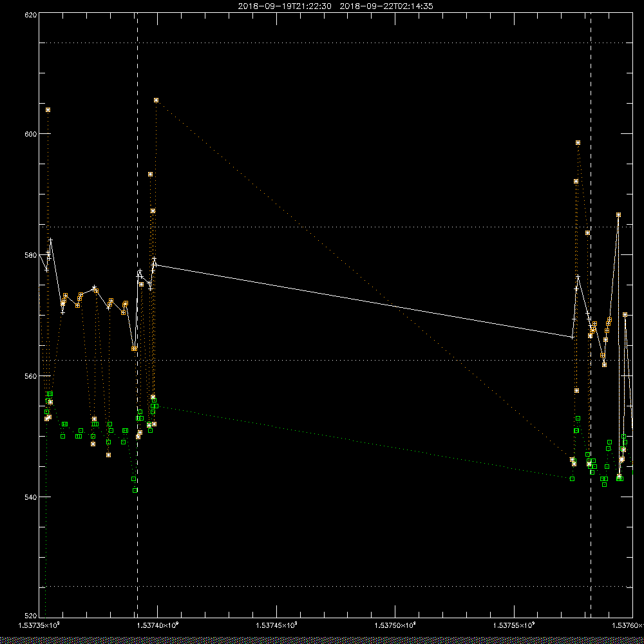The height and width of the screenshot is (644, 644).
Task: Select the 560 y-axis label
Action: pos(31,376)
